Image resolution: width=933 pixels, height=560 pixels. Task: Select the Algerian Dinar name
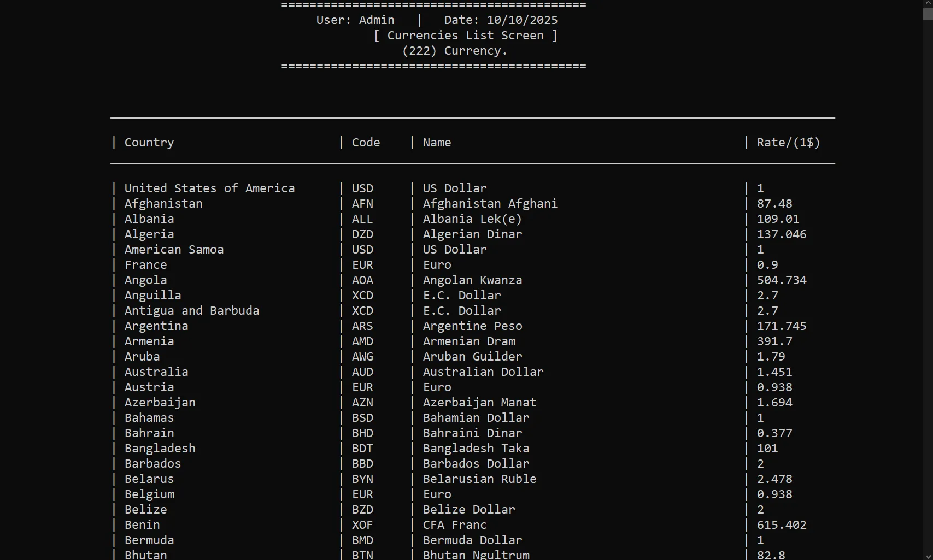[472, 234]
